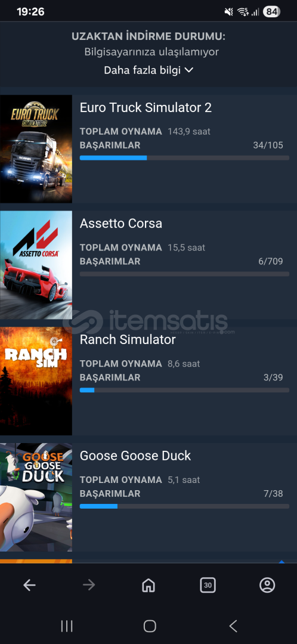The height and width of the screenshot is (644, 297).
Task: Tap Android recent apps button
Action: tap(67, 626)
